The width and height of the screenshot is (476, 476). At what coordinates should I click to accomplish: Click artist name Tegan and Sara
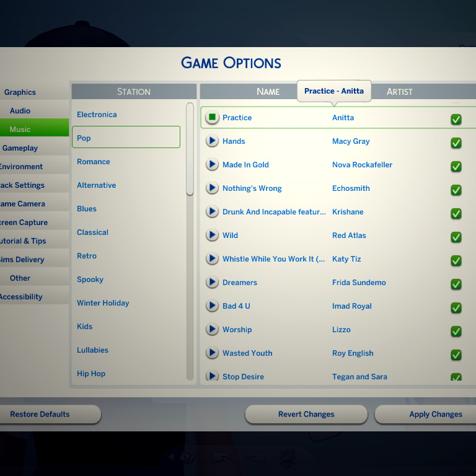[359, 376]
